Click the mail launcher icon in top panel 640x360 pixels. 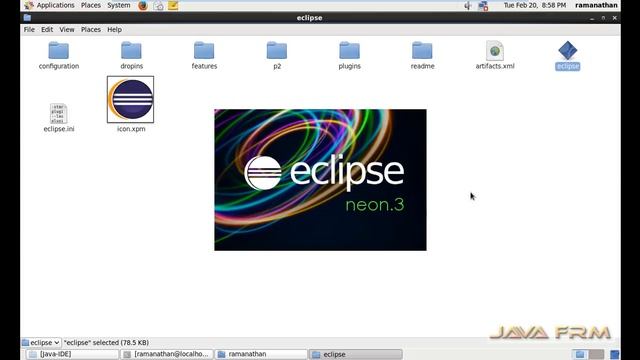pos(158,6)
